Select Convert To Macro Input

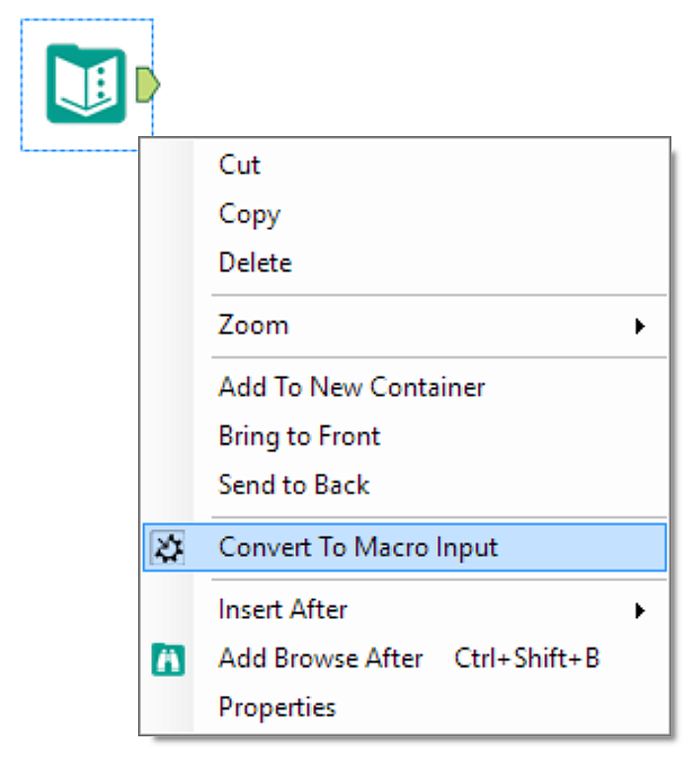pyautogui.click(x=358, y=547)
